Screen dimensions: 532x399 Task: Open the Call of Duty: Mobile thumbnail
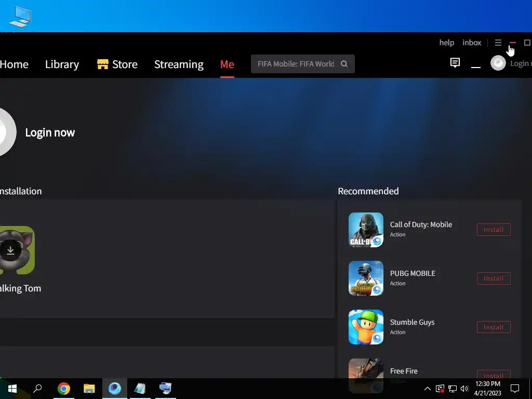point(366,230)
